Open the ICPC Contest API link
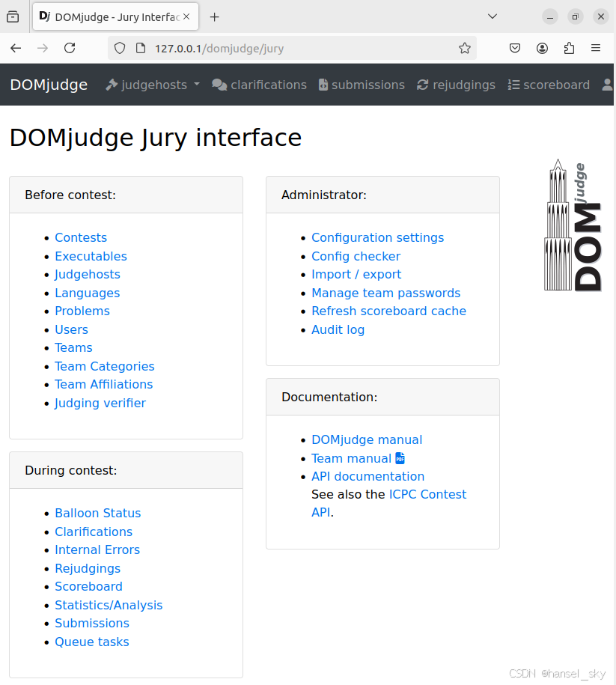 (x=427, y=494)
